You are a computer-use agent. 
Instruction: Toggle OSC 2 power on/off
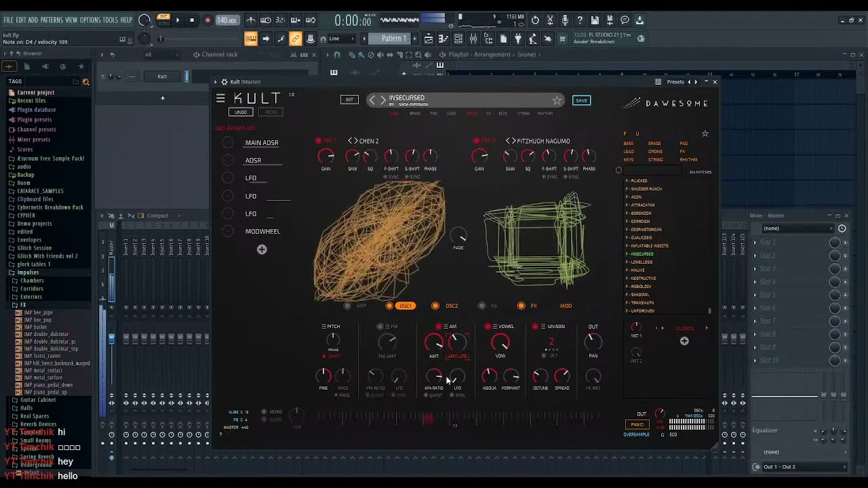point(476,141)
